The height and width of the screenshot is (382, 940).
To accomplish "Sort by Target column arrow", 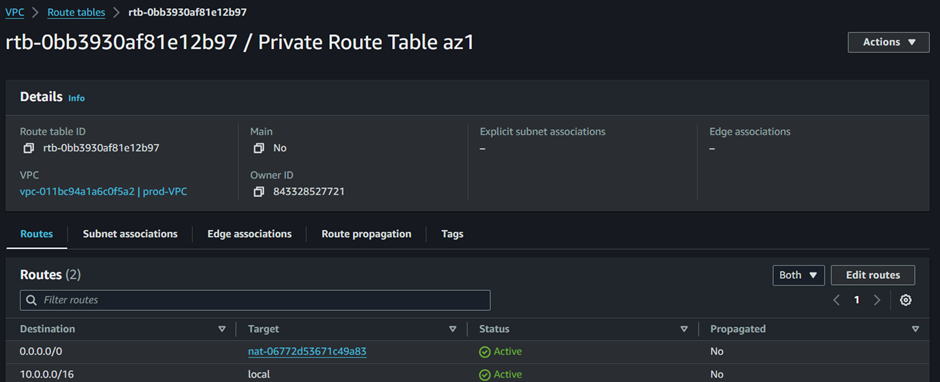I will pos(453,329).
